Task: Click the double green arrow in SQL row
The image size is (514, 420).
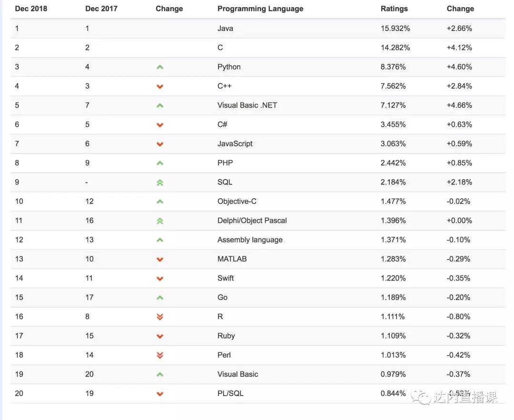Action: click(159, 183)
